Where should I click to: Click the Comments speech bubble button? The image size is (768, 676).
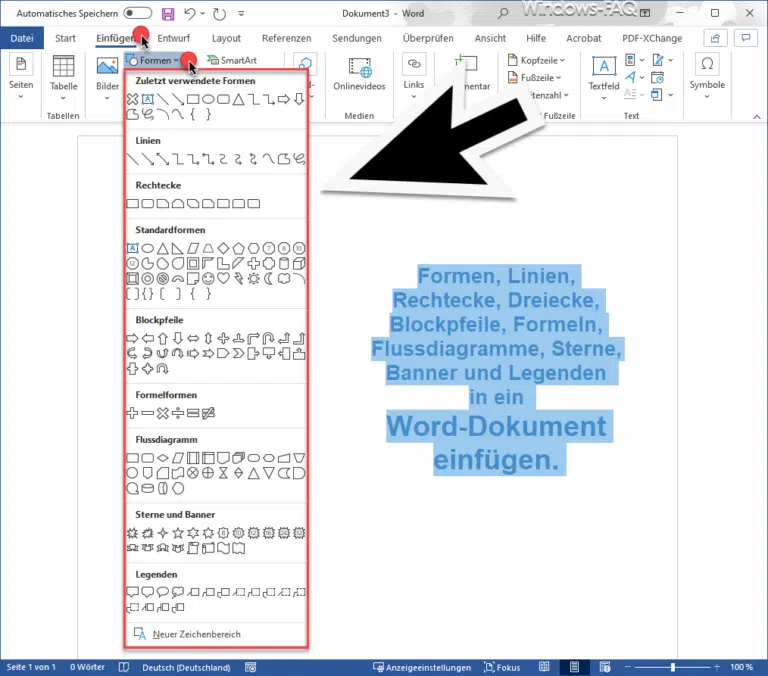click(745, 38)
